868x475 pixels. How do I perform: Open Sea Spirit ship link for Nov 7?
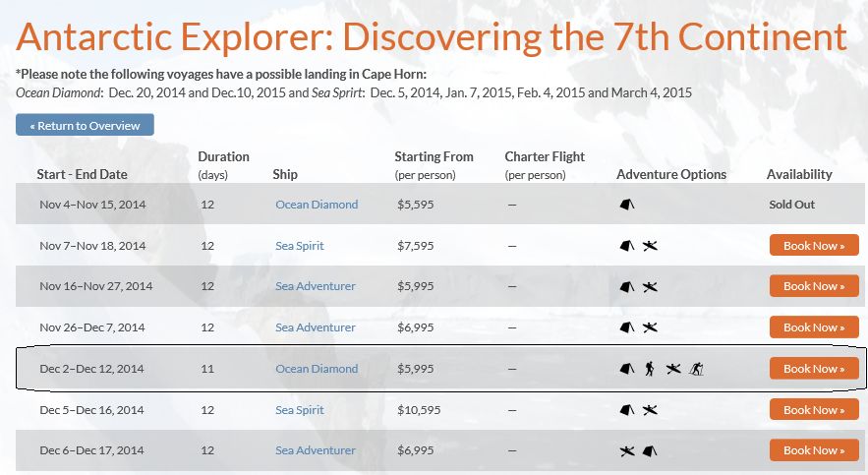click(x=299, y=246)
